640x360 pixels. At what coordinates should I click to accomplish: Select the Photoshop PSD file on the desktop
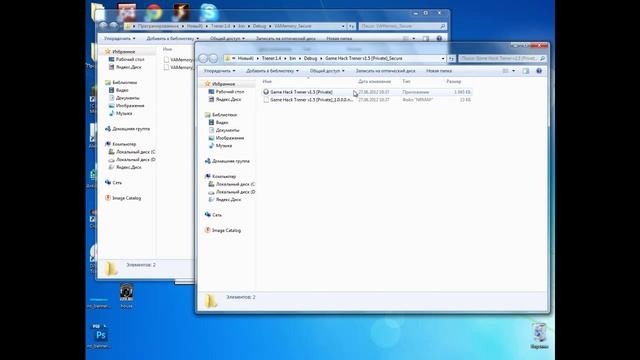click(x=100, y=336)
